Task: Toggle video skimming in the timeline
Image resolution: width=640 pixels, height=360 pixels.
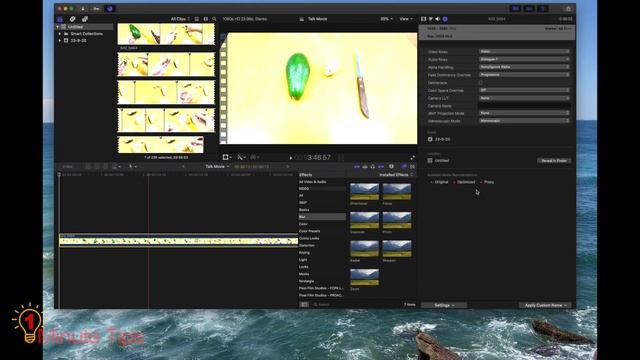Action: click(357, 167)
